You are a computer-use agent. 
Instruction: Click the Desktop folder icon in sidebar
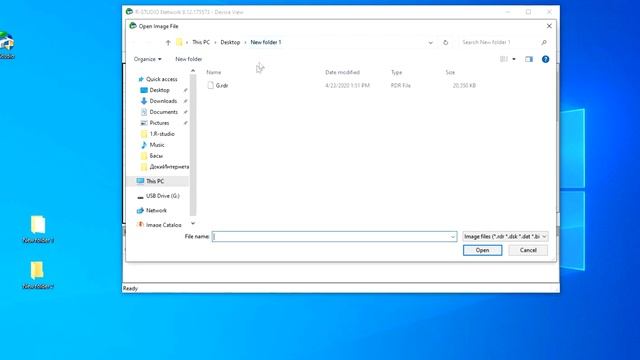coord(144,90)
